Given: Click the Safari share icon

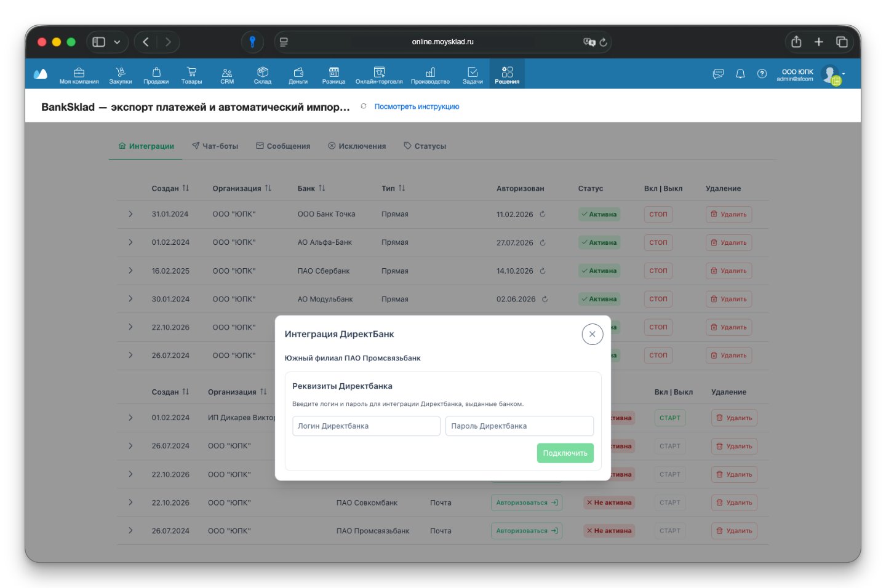Looking at the screenshot, I should click(796, 42).
